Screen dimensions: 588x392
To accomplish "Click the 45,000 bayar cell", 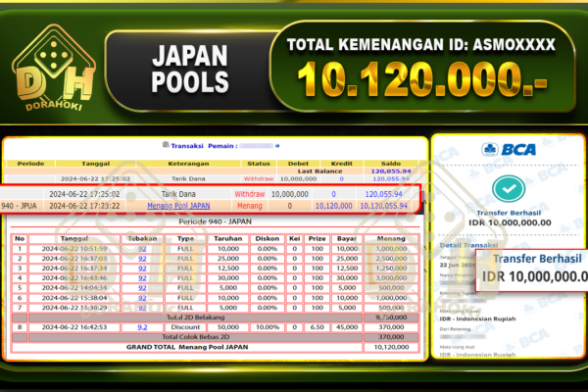I will (x=347, y=327).
